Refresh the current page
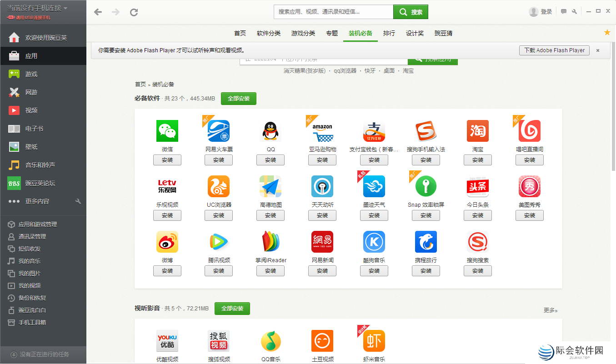The image size is (616, 364). click(134, 12)
